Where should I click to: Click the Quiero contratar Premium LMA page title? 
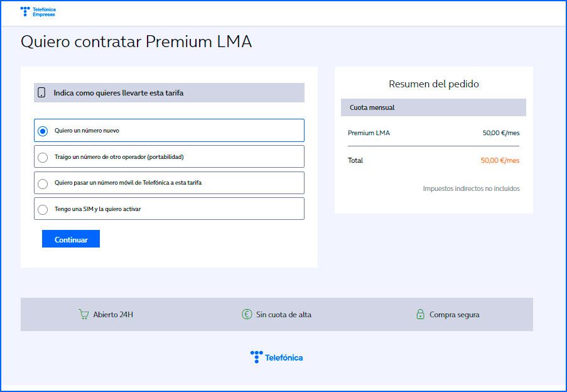coord(138,43)
